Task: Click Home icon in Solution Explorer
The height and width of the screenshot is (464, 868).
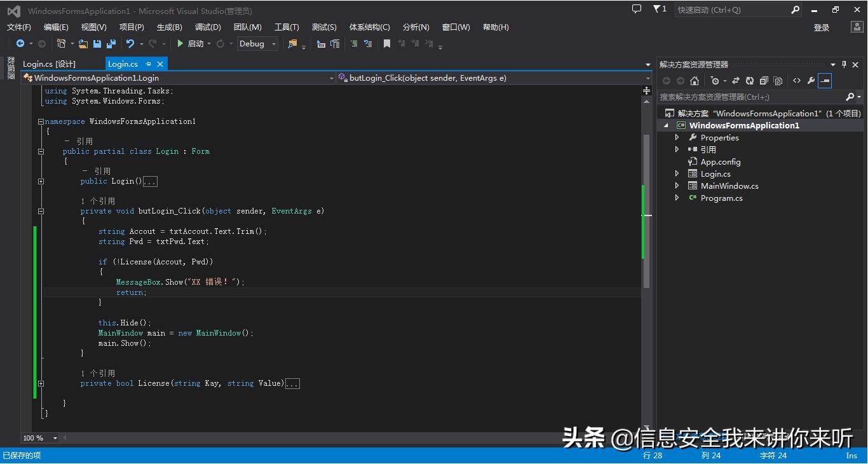Action: [x=695, y=81]
